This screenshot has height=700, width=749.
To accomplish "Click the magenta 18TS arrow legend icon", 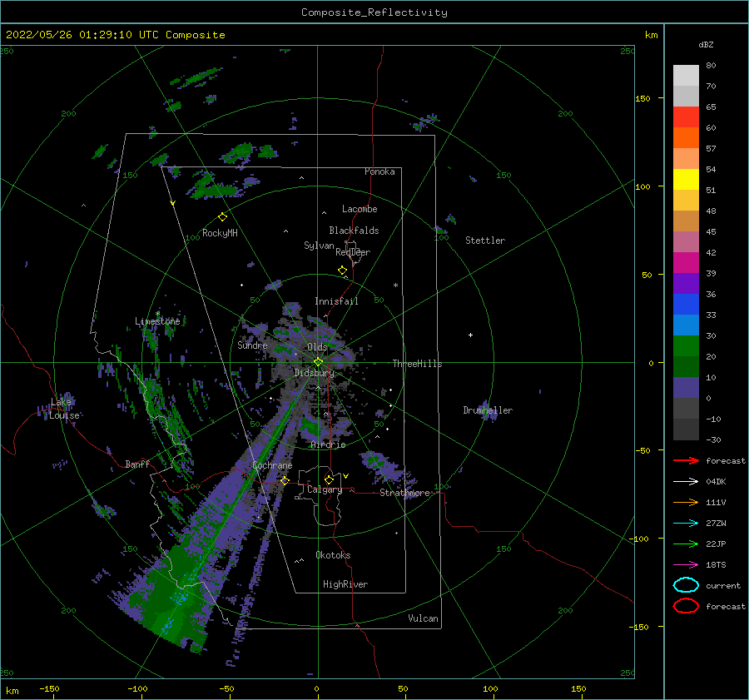I will click(686, 565).
